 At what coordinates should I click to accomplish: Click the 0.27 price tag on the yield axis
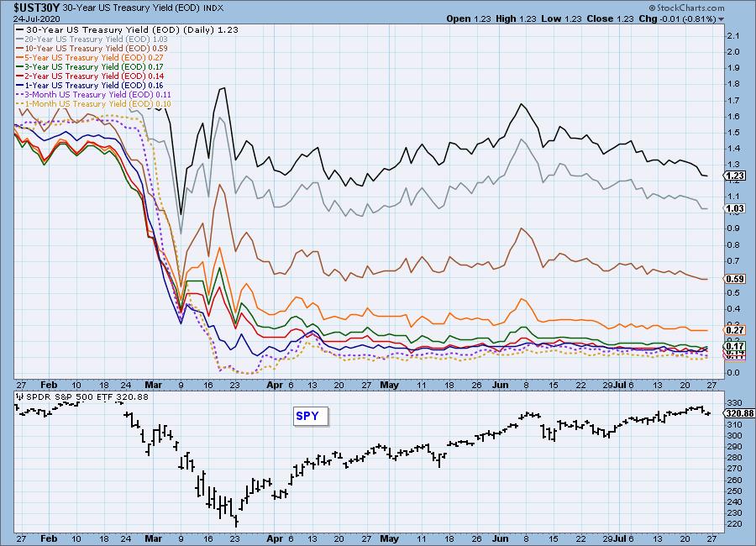[735, 330]
